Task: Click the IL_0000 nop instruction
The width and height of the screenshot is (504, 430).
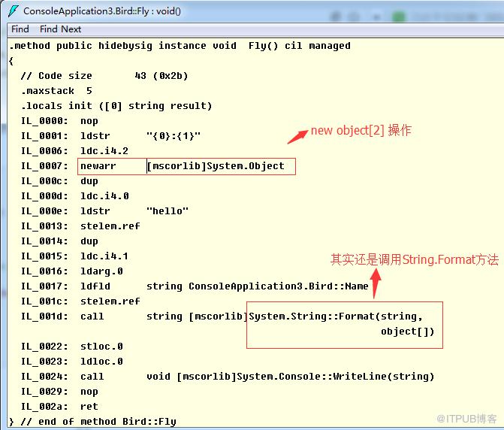Action: click(59, 121)
